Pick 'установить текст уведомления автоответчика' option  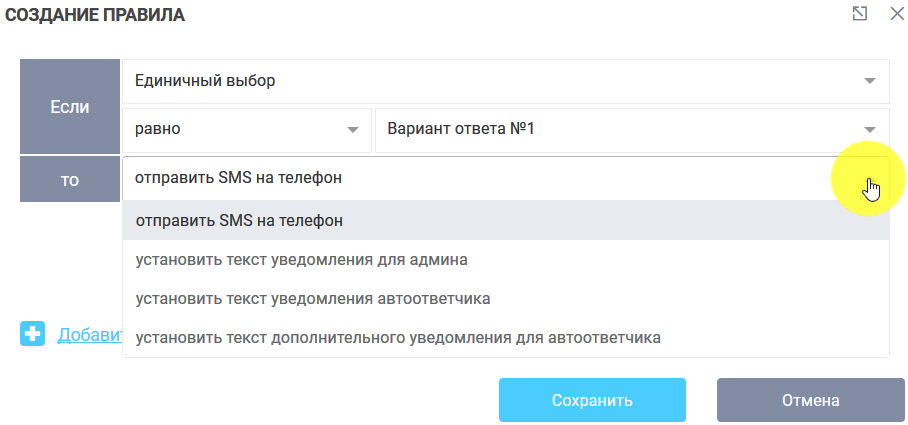(312, 298)
